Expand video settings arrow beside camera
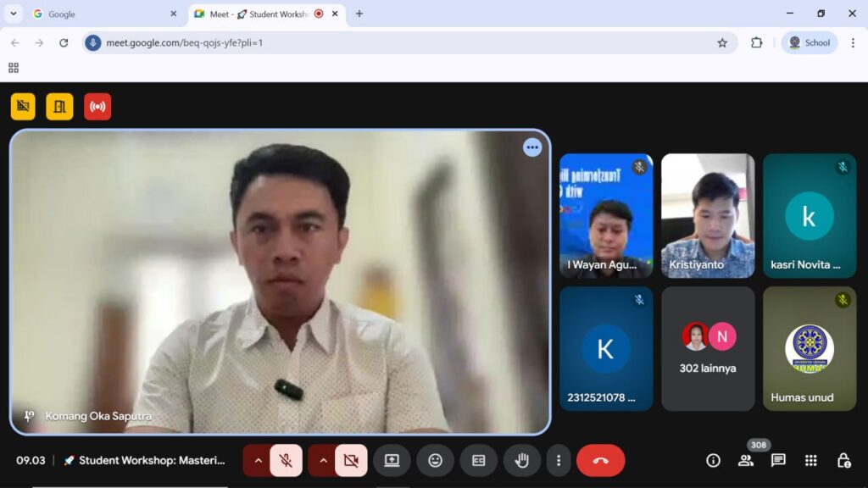Screen dimensions: 868x488 pos(323,460)
